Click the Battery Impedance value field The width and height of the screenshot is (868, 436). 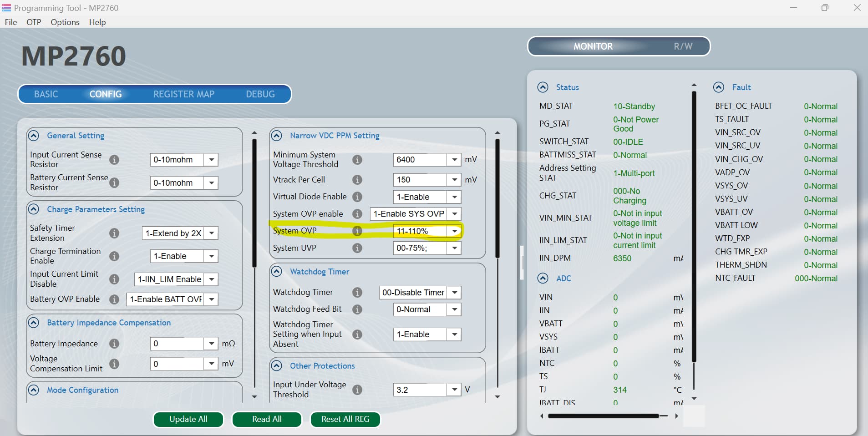pos(177,344)
